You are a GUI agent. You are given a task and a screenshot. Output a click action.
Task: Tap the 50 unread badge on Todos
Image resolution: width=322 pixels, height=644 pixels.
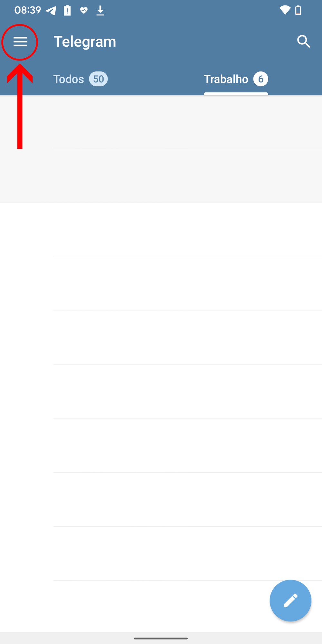point(99,79)
